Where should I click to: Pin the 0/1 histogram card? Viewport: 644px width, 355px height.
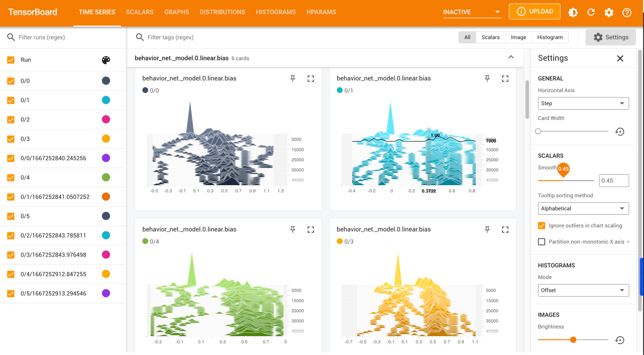[x=487, y=79]
